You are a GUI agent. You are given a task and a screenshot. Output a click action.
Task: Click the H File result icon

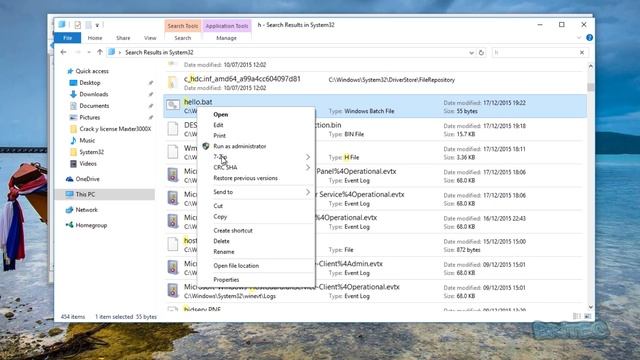tap(173, 152)
